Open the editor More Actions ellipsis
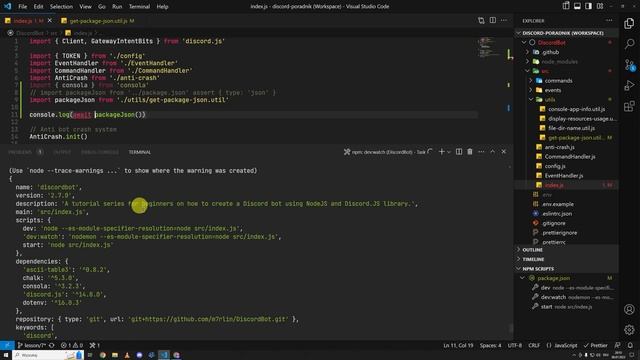Image resolution: width=640 pixels, height=360 pixels. tap(504, 20)
